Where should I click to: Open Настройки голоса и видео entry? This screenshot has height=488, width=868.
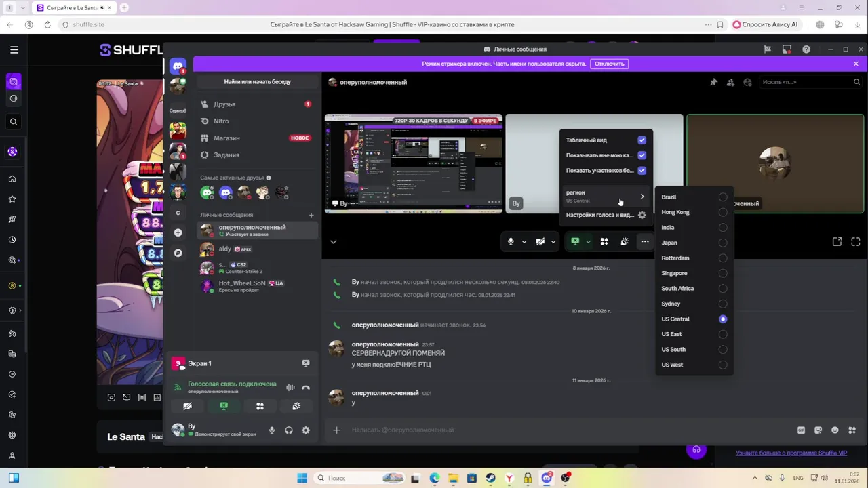606,215
